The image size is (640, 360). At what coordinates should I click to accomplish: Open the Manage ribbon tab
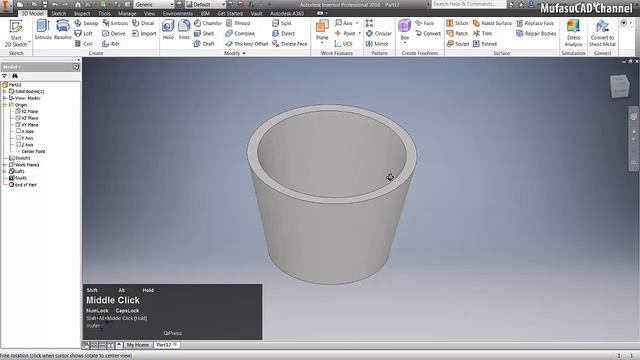coord(127,13)
